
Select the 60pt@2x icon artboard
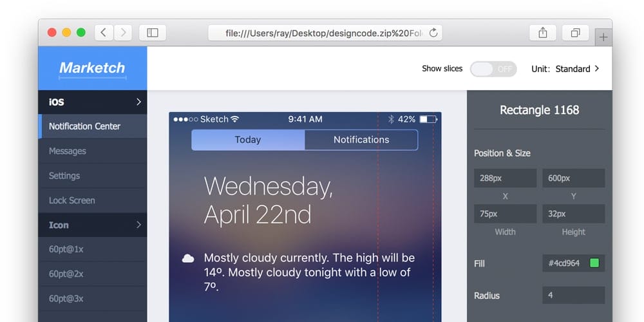pyautogui.click(x=66, y=274)
